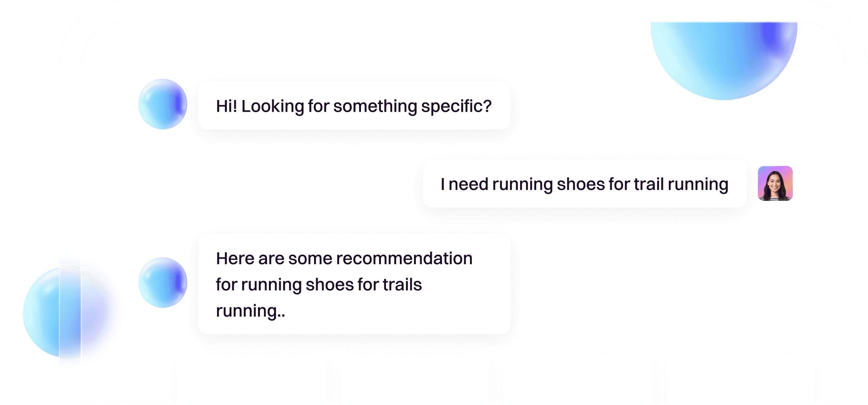This screenshot has height=405, width=868.
Task: Click the word "recommendation" in the bot reply
Action: point(404,258)
